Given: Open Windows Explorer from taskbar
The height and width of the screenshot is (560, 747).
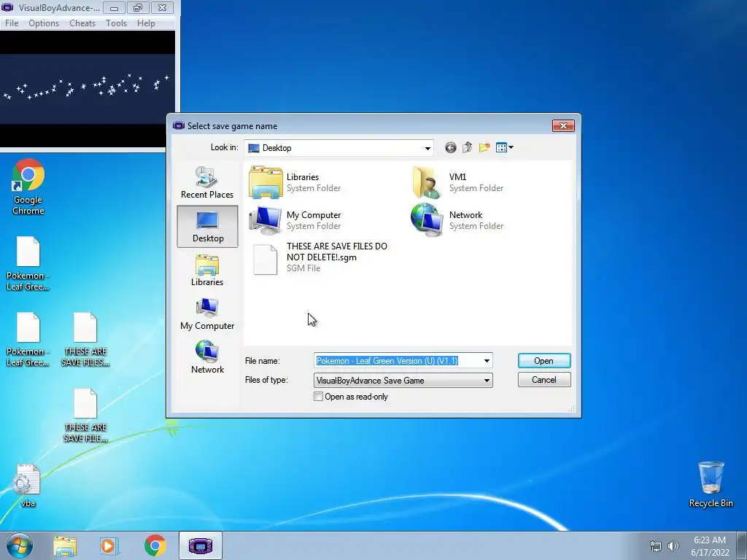Looking at the screenshot, I should tap(65, 546).
